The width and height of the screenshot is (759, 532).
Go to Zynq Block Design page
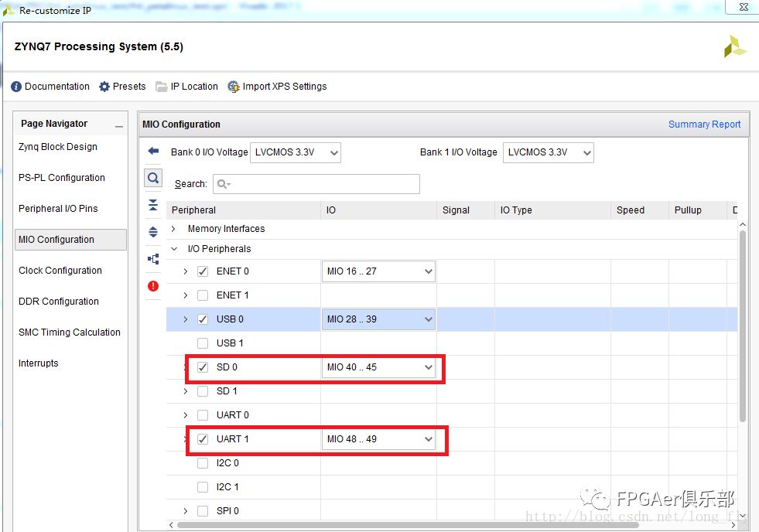[x=57, y=147]
